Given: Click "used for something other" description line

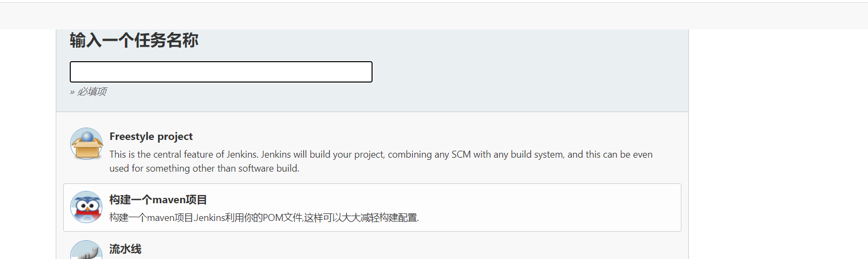Looking at the screenshot, I should (x=204, y=168).
